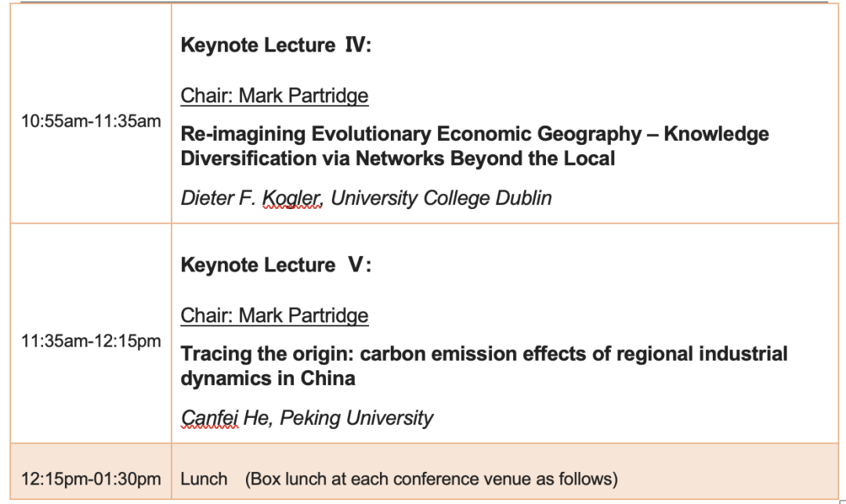Click the 12:15pm-01:30pm time cell
The image size is (846, 504).
point(91,479)
